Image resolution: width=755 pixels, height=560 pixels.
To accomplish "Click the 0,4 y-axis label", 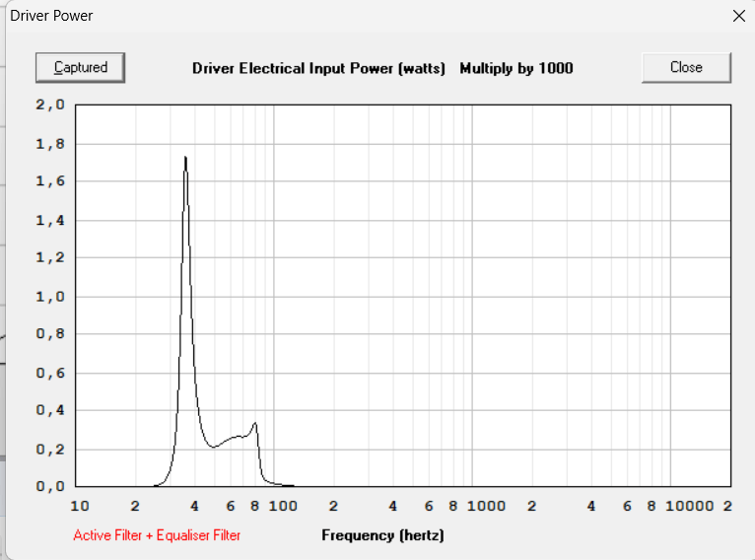I will coord(50,410).
